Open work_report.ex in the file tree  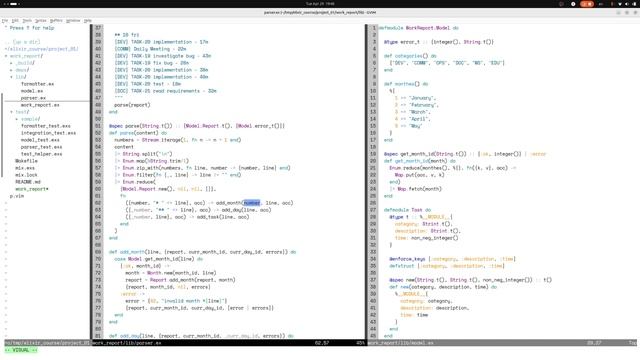40,105
